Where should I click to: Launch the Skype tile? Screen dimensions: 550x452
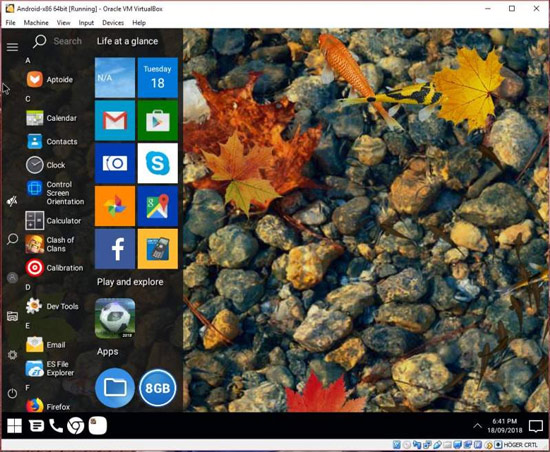(158, 163)
